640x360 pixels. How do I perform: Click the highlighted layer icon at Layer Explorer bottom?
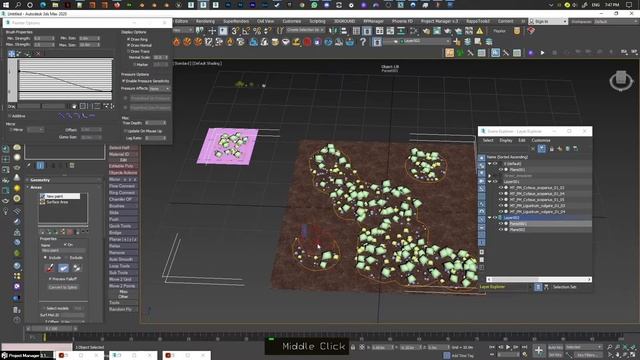coord(538,287)
